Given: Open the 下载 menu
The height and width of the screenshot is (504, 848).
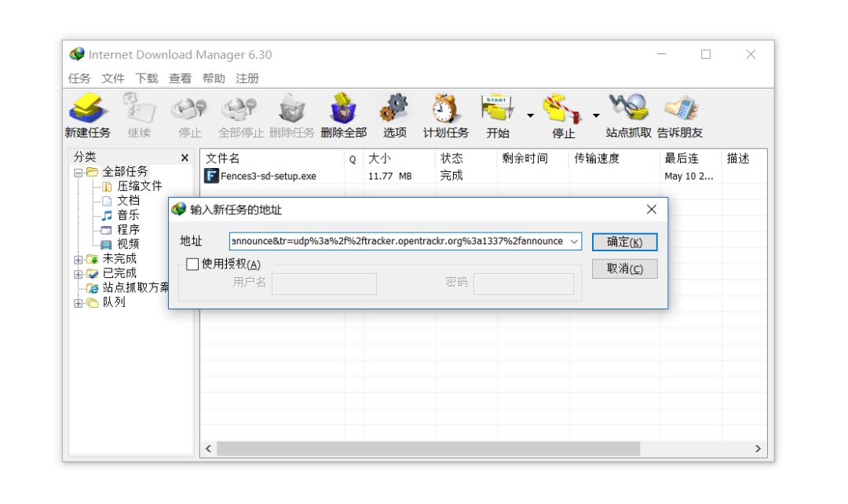Looking at the screenshot, I should 146,79.
